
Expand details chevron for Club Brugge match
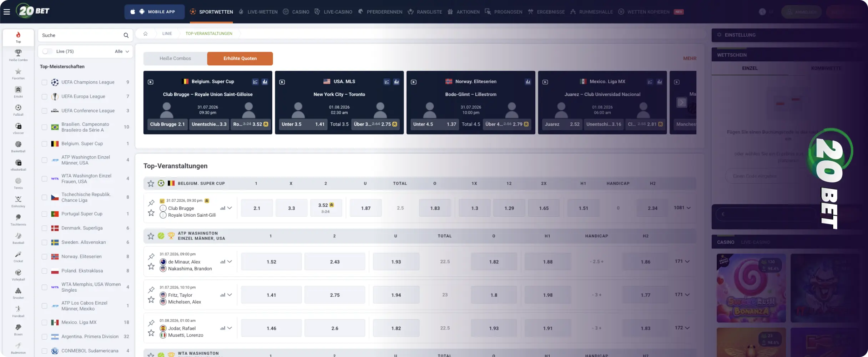click(229, 208)
